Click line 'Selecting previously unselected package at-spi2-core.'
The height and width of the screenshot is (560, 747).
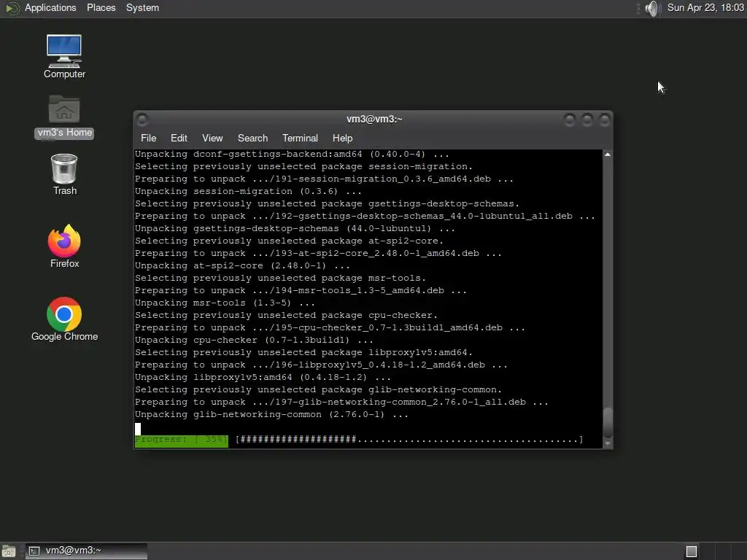289,241
